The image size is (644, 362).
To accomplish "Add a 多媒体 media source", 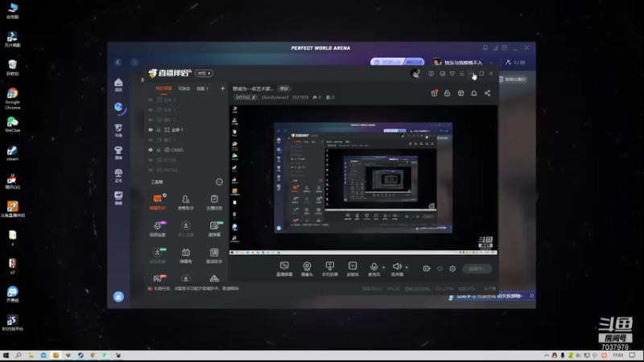I will pyautogui.click(x=353, y=269).
